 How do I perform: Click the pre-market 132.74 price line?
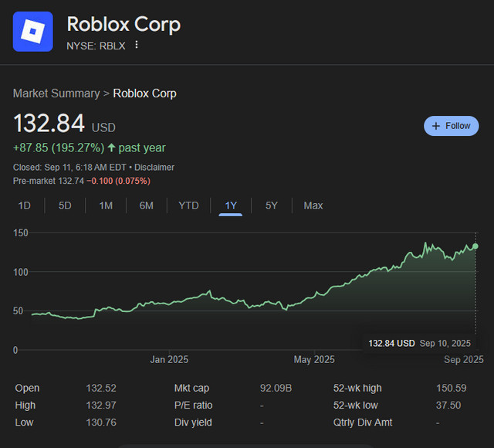82,181
